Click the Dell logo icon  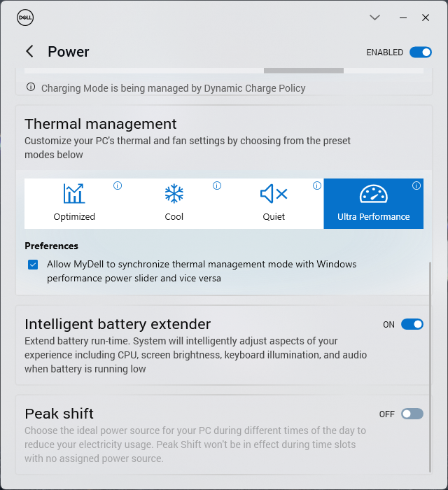(24, 17)
